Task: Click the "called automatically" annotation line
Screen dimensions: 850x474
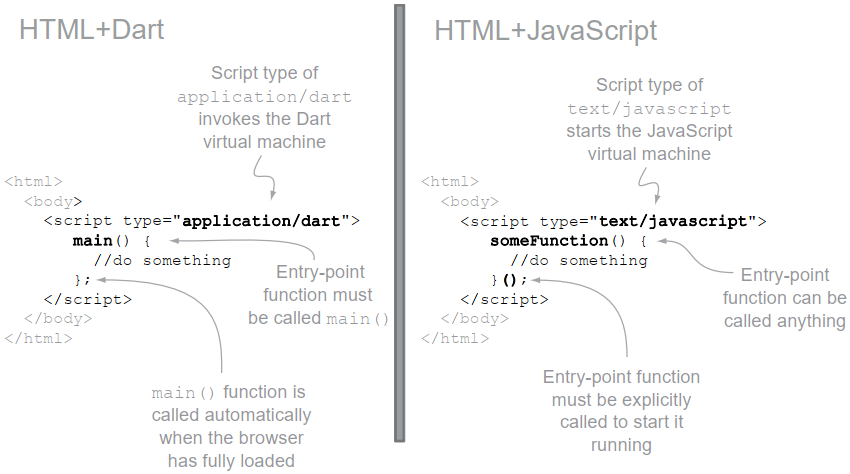Action: click(231, 415)
